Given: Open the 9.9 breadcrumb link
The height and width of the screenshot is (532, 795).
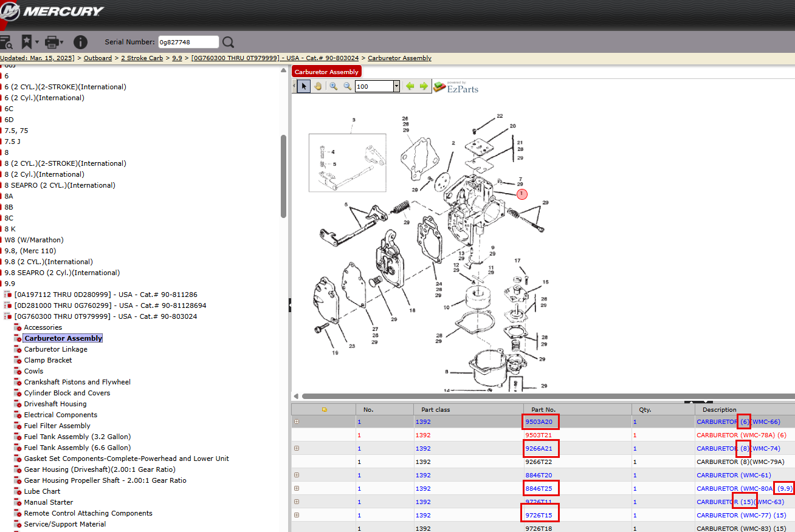Looking at the screenshot, I should (x=177, y=58).
